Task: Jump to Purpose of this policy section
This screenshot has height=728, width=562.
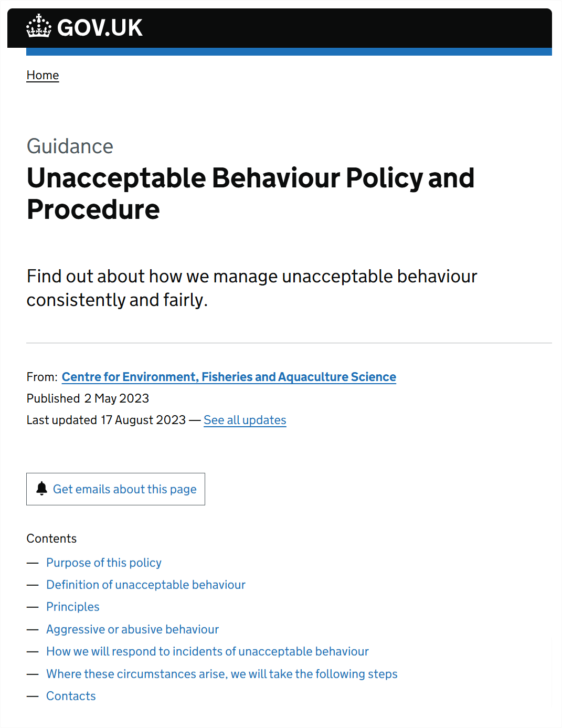Action: tap(104, 563)
